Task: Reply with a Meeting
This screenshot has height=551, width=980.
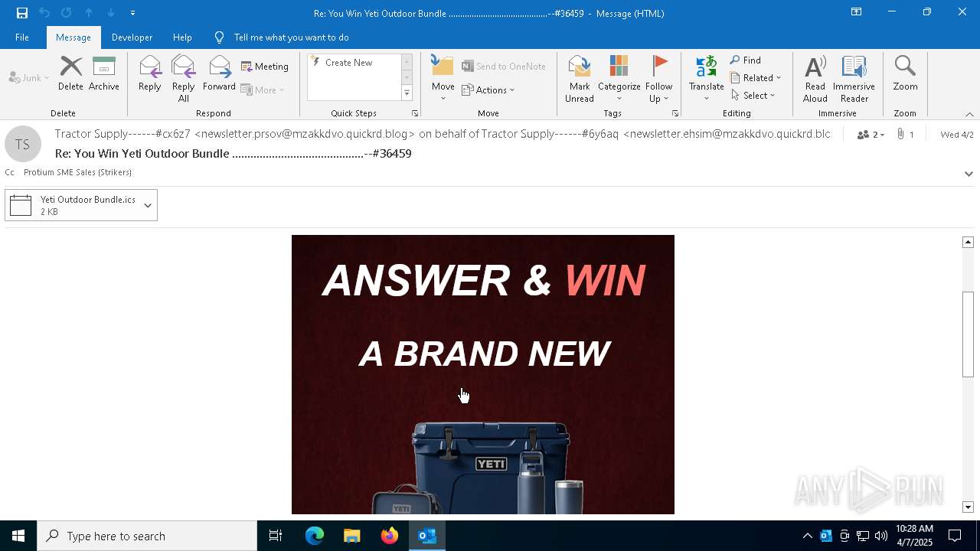Action: pos(265,67)
